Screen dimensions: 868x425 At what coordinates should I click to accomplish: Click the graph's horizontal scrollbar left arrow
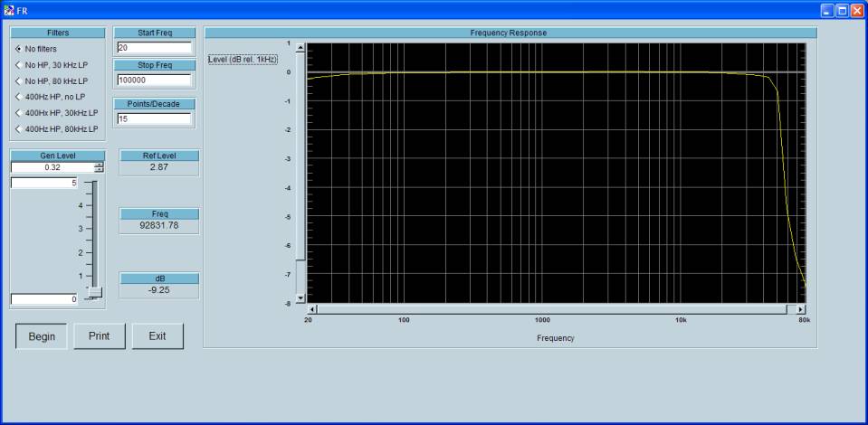point(312,309)
